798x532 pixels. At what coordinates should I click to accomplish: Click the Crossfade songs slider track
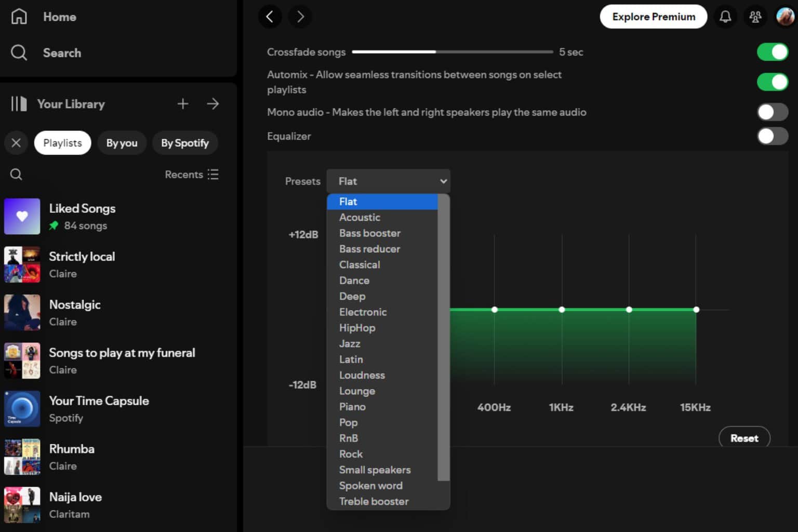click(453, 52)
